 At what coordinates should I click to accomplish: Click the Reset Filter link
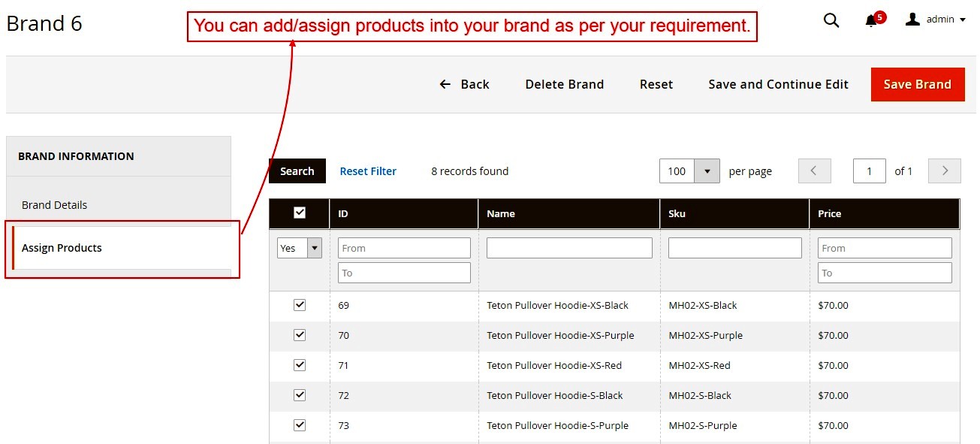368,171
